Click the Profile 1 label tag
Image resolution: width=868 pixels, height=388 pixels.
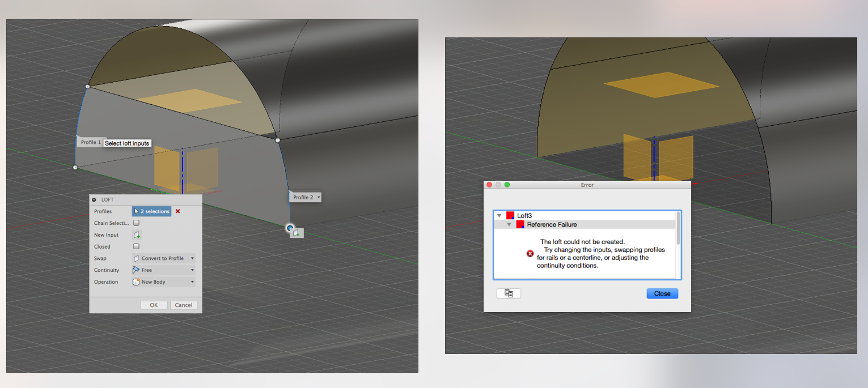click(90, 142)
